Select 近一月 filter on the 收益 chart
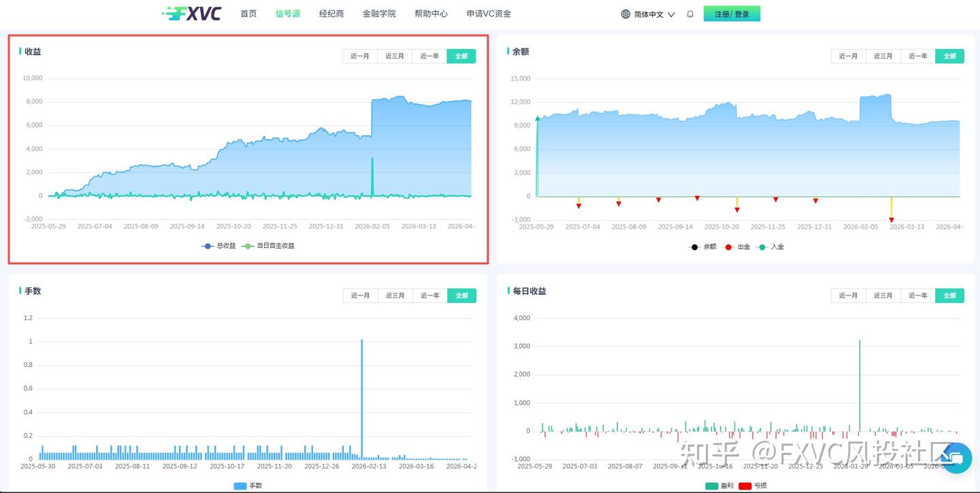The image size is (980, 493). (x=359, y=56)
